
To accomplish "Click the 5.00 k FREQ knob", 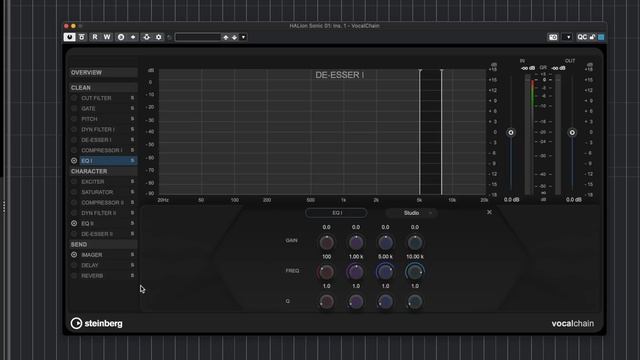I will pos(385,272).
